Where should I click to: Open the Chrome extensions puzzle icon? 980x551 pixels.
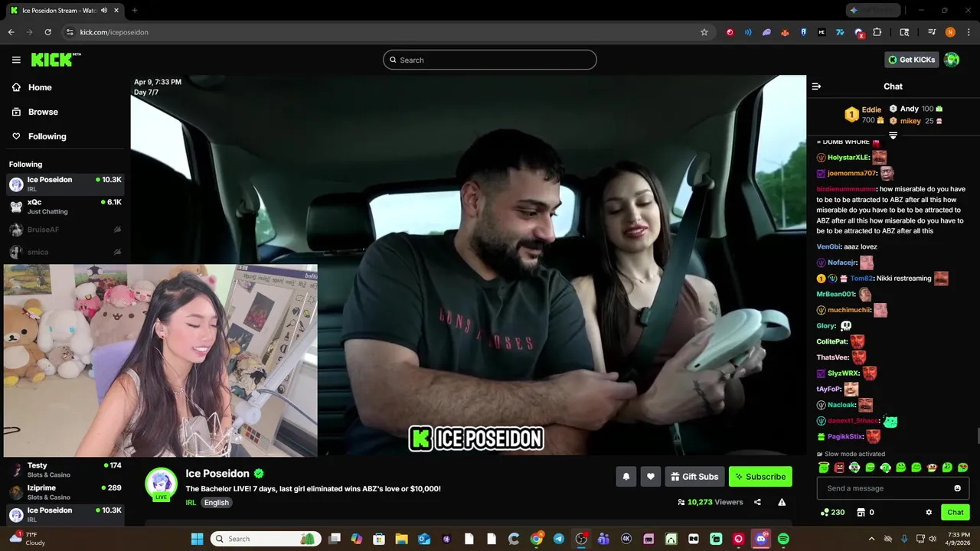(x=877, y=32)
